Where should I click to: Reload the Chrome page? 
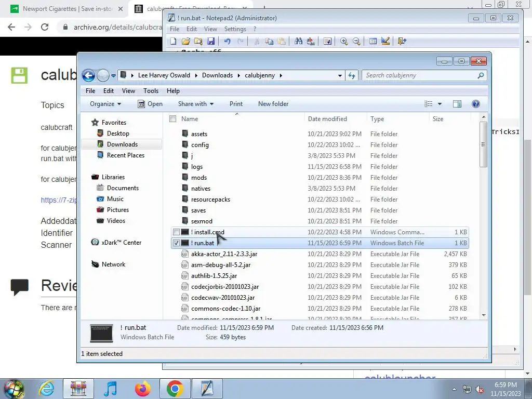click(x=45, y=27)
